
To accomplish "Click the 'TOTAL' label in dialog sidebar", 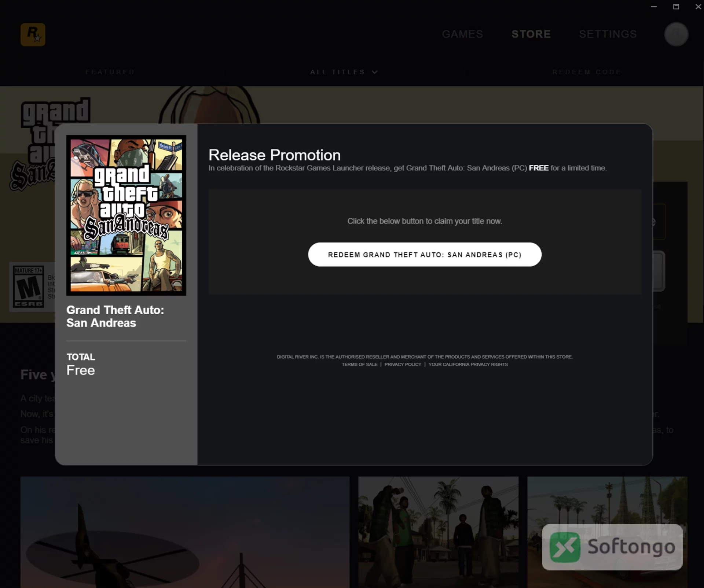I will pyautogui.click(x=81, y=357).
